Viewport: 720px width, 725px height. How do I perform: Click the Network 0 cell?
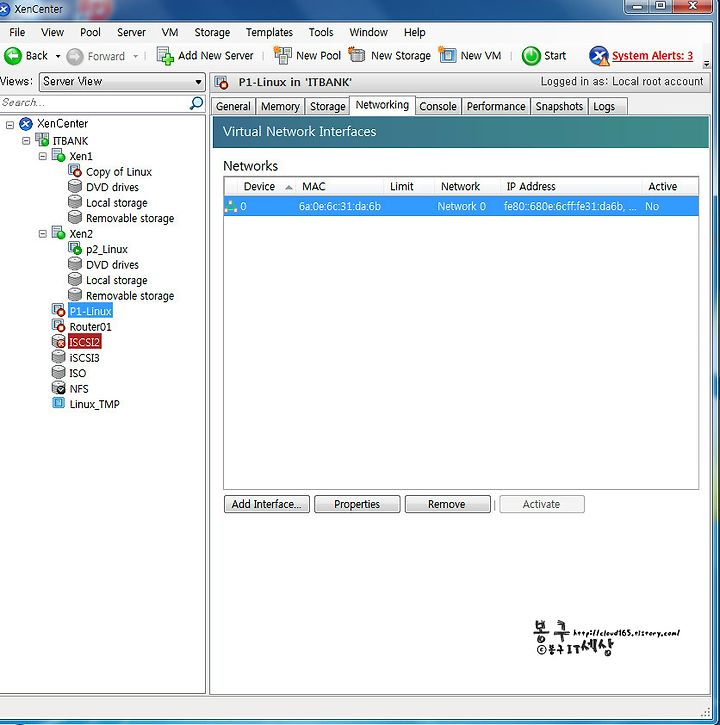coord(462,206)
